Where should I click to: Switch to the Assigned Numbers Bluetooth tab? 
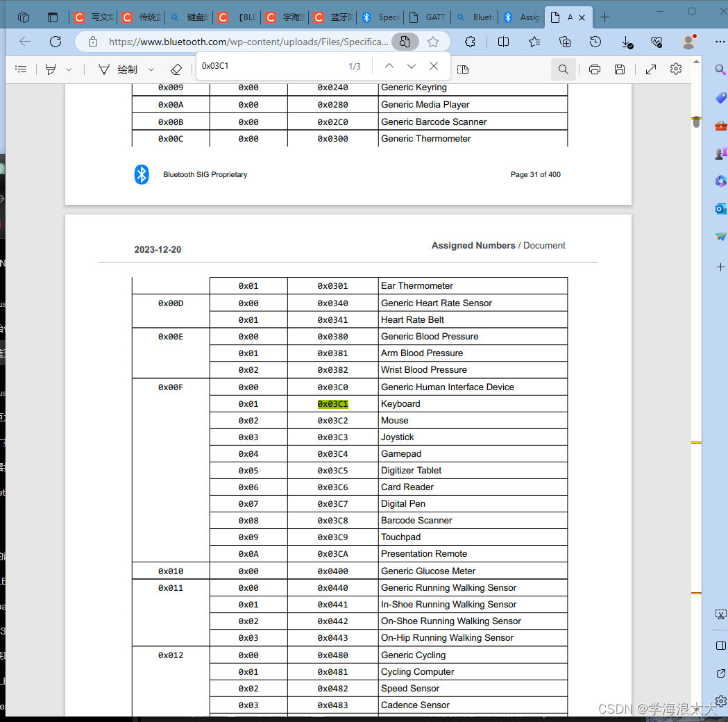[523, 17]
